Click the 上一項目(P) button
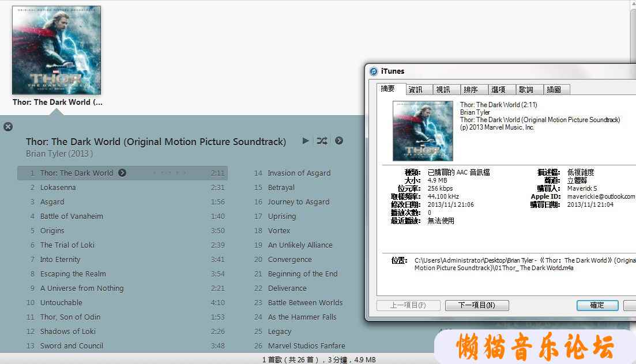636x364 pixels. [408, 305]
